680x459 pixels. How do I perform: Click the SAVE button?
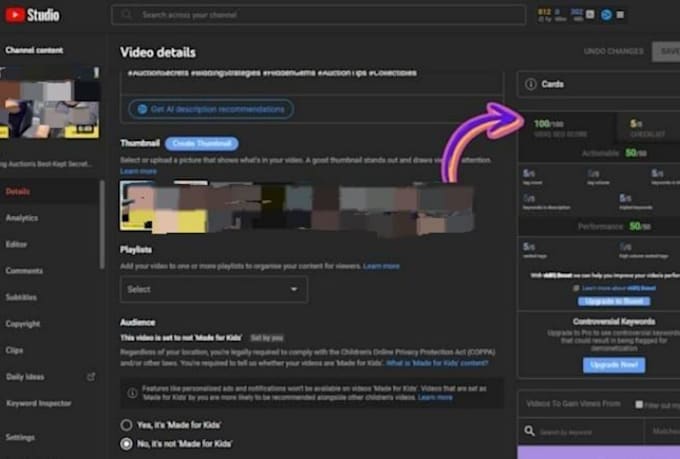coord(668,52)
